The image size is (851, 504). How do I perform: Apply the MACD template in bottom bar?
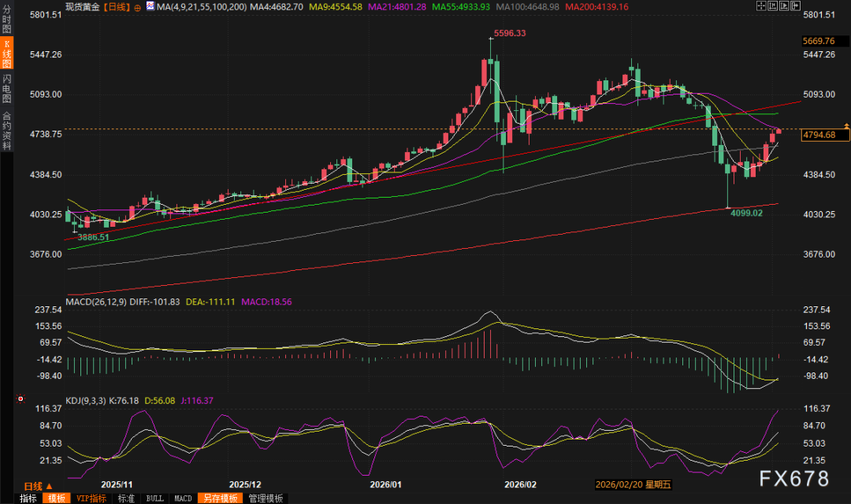(183, 498)
